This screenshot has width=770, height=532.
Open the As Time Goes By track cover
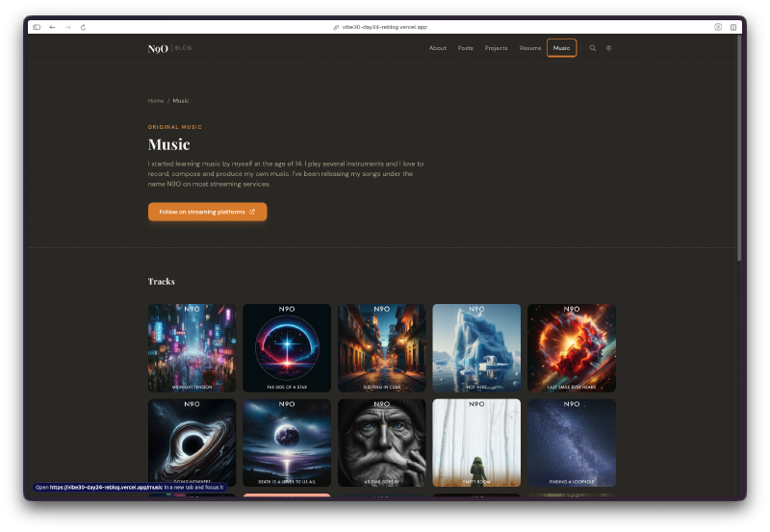coord(381,443)
